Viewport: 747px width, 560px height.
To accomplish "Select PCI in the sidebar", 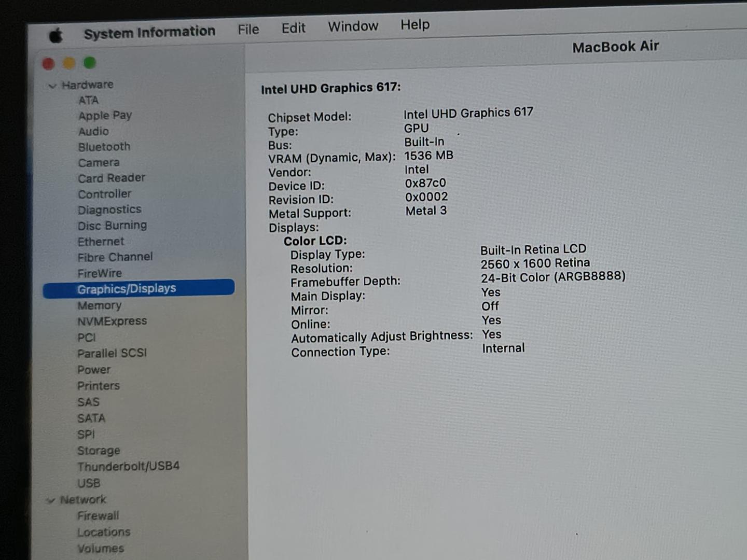I will [x=87, y=338].
